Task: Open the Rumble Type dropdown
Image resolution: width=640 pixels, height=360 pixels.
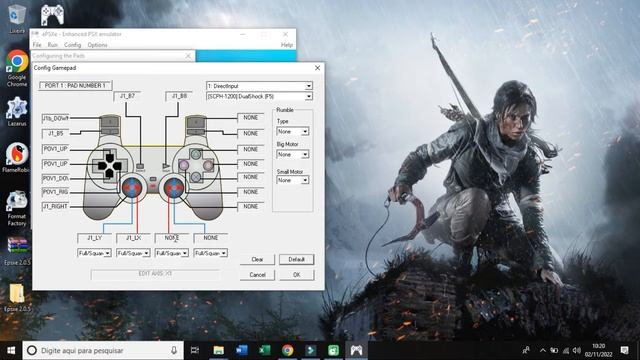Action: click(292, 131)
